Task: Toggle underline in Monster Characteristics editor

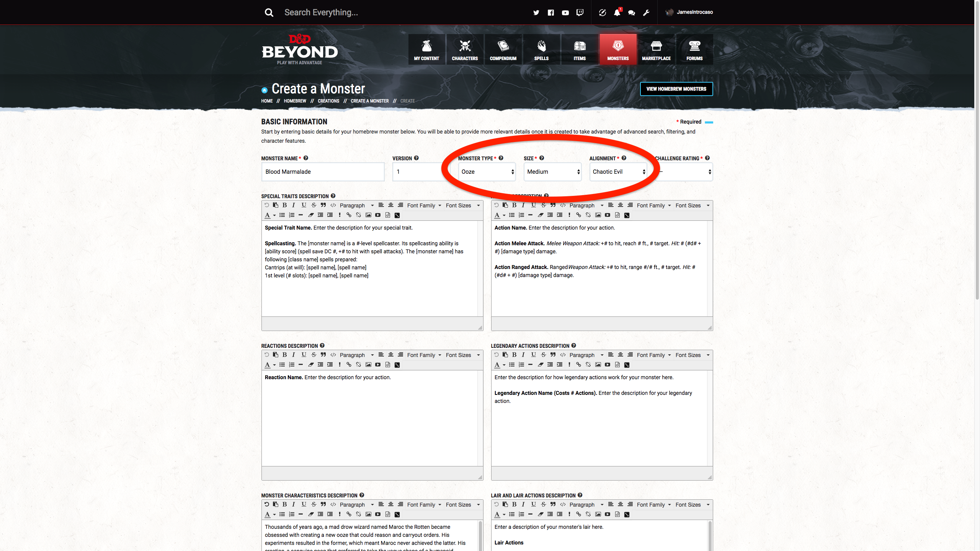Action: tap(304, 504)
